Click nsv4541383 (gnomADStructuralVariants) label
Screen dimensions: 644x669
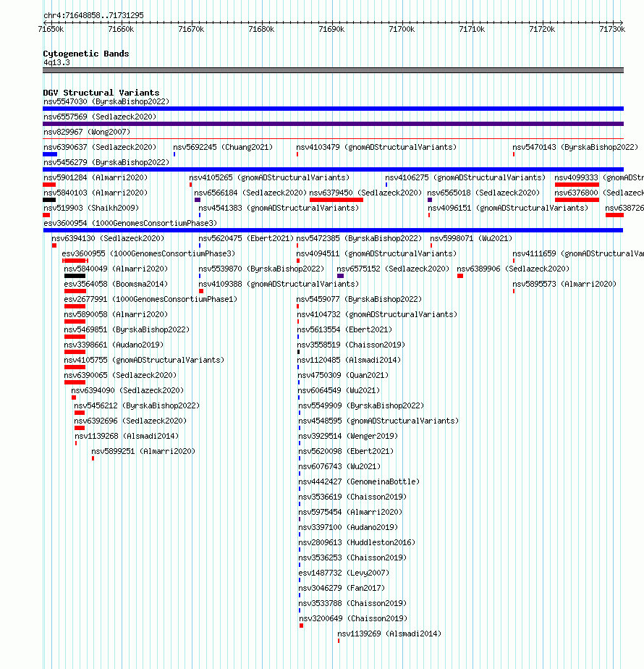[279, 209]
